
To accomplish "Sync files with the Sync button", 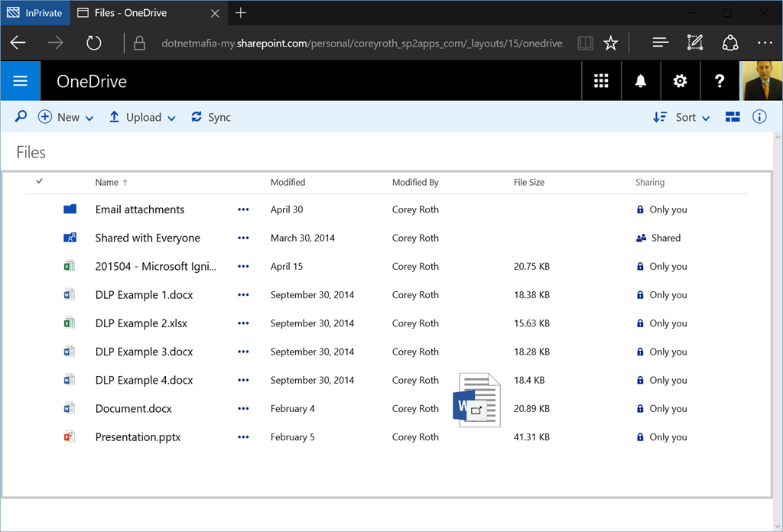I will click(211, 117).
